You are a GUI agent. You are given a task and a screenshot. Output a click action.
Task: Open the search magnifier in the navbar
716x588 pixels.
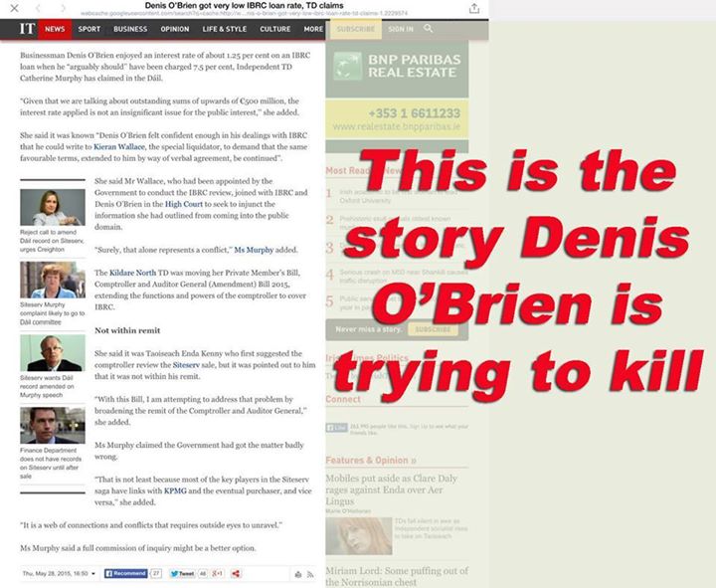tap(428, 28)
